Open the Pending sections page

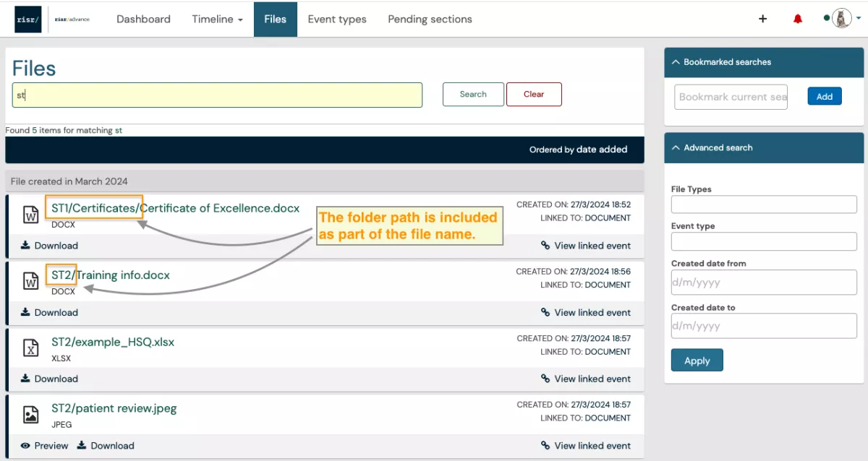[430, 19]
